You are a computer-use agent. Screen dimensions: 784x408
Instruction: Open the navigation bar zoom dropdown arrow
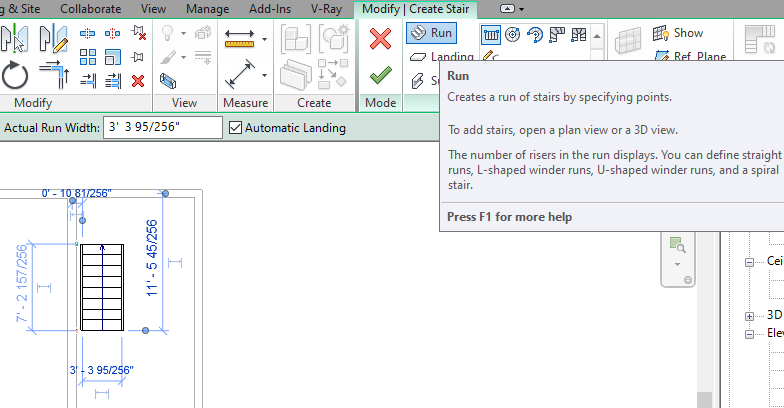[x=678, y=264]
